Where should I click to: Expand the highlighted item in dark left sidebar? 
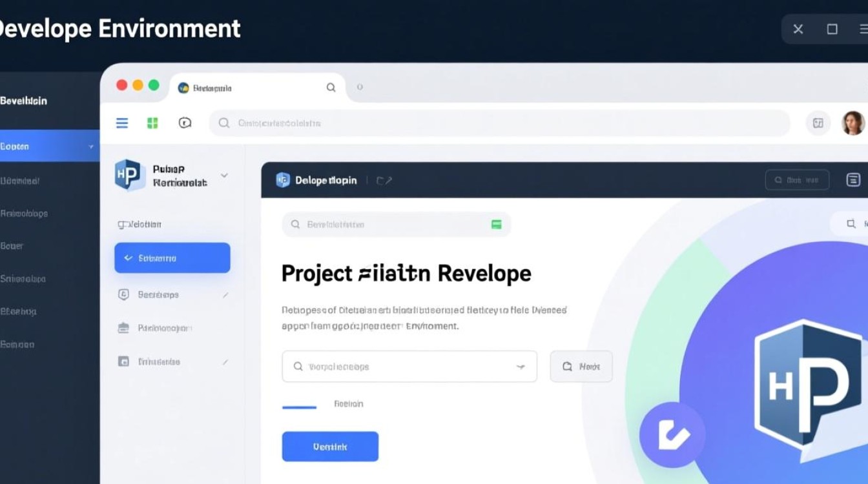pyautogui.click(x=91, y=146)
